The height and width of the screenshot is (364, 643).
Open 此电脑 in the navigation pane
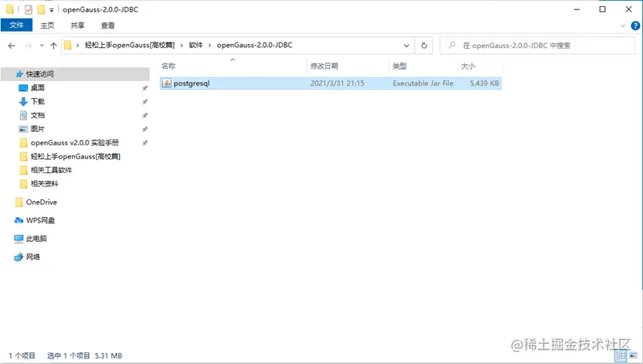(x=36, y=239)
